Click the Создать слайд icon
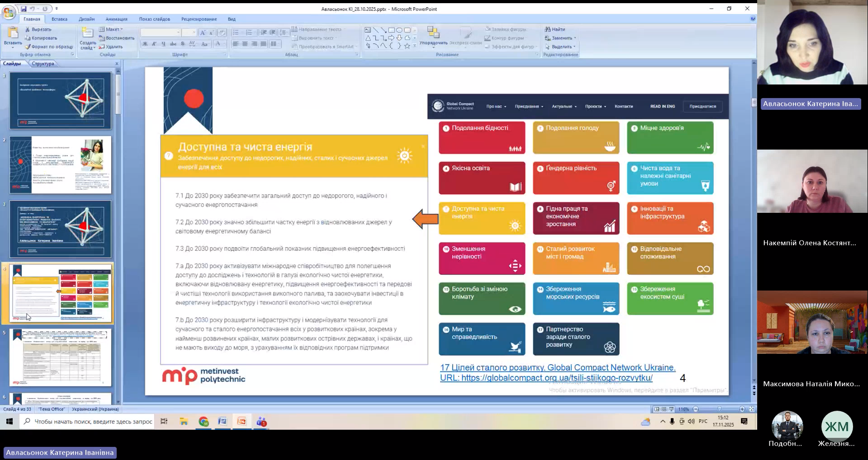 pos(87,33)
